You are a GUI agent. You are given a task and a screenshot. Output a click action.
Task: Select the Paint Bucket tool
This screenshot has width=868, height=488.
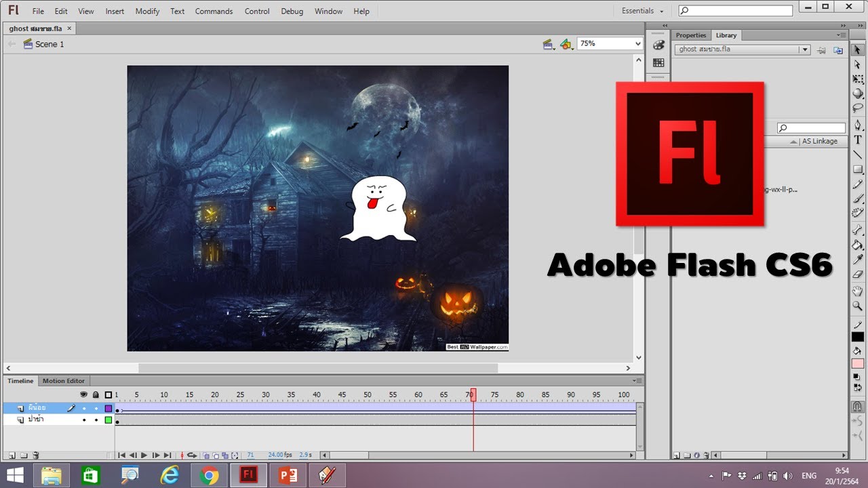tap(858, 245)
